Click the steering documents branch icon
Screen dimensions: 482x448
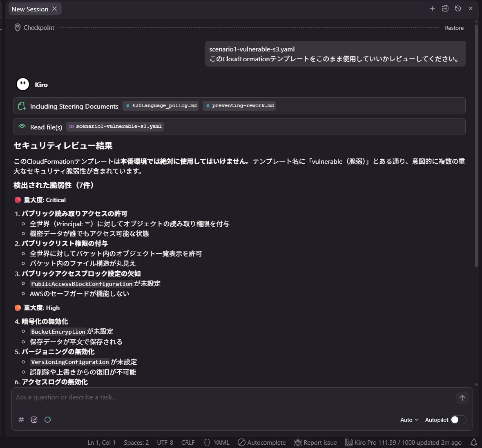tap(22, 105)
